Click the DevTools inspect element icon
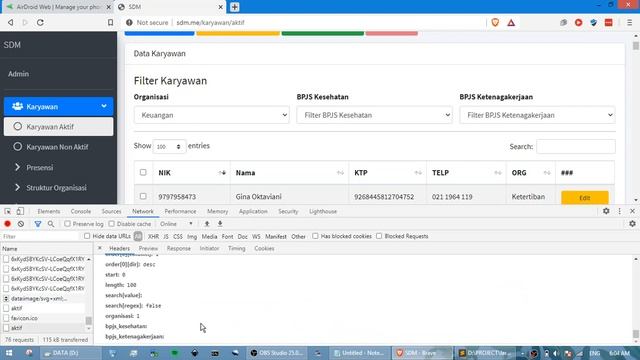 [x=7, y=211]
